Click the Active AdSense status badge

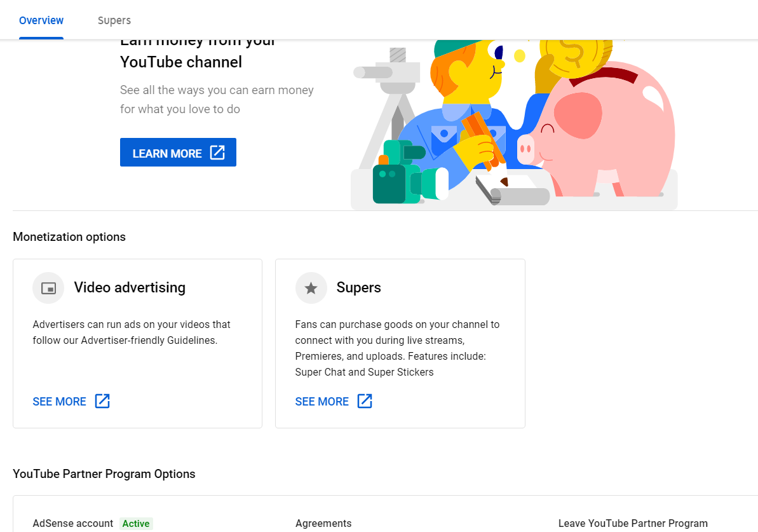(136, 524)
